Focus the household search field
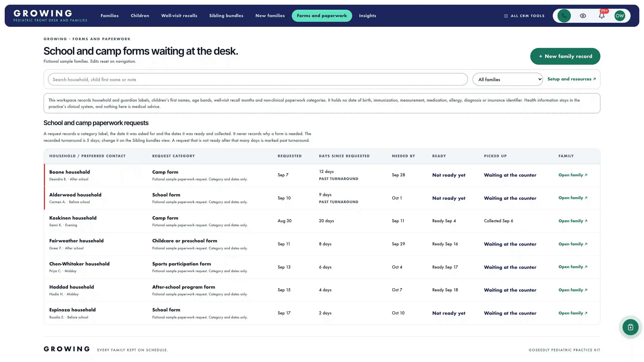This screenshot has width=644, height=362. click(258, 79)
